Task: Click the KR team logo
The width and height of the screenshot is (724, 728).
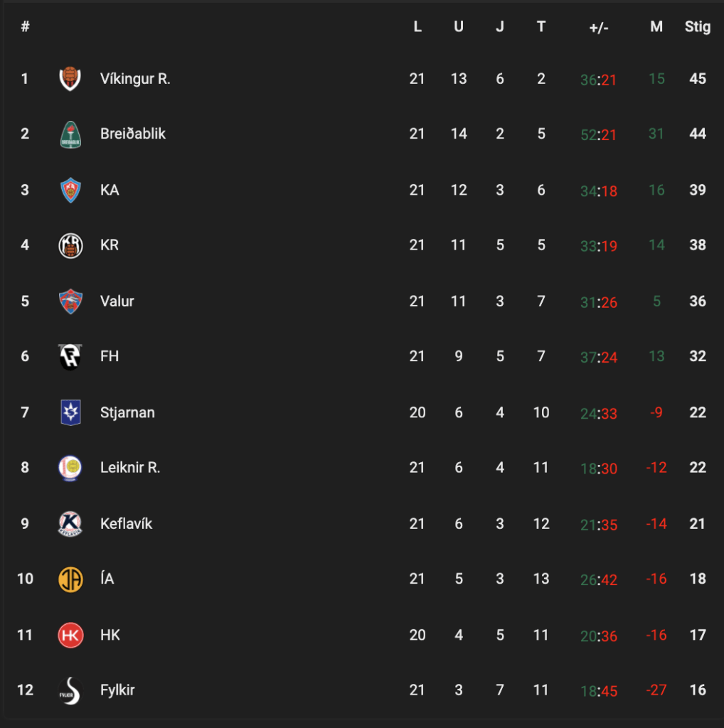Action: click(x=70, y=245)
